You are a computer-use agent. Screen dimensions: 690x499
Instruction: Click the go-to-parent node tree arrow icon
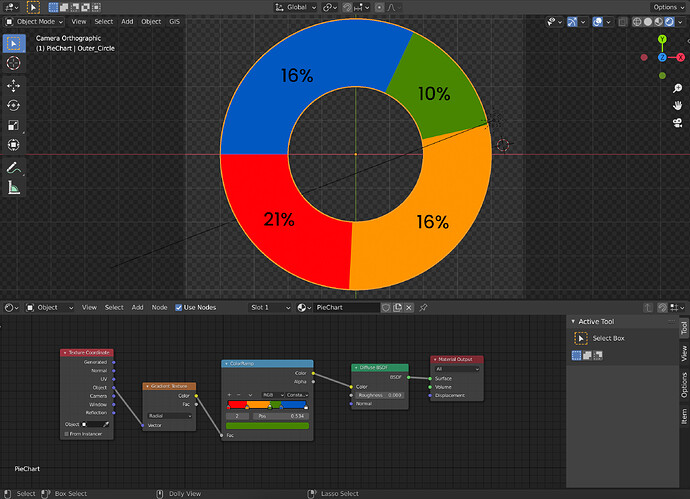[648, 308]
